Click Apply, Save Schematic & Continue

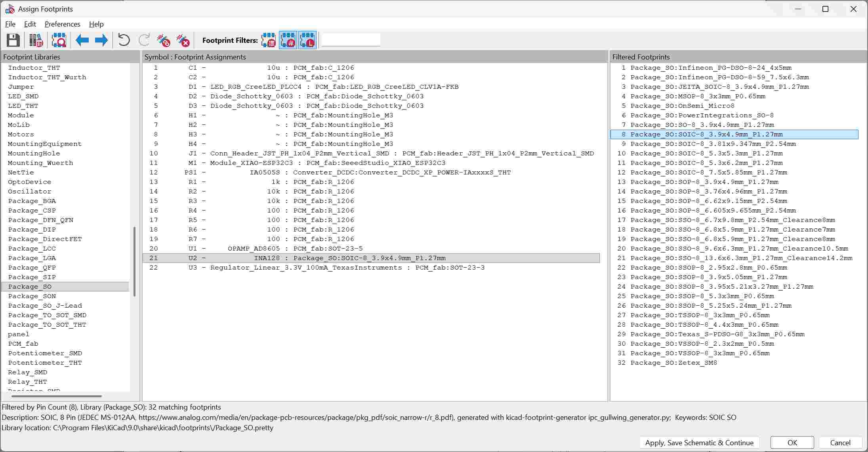click(699, 442)
